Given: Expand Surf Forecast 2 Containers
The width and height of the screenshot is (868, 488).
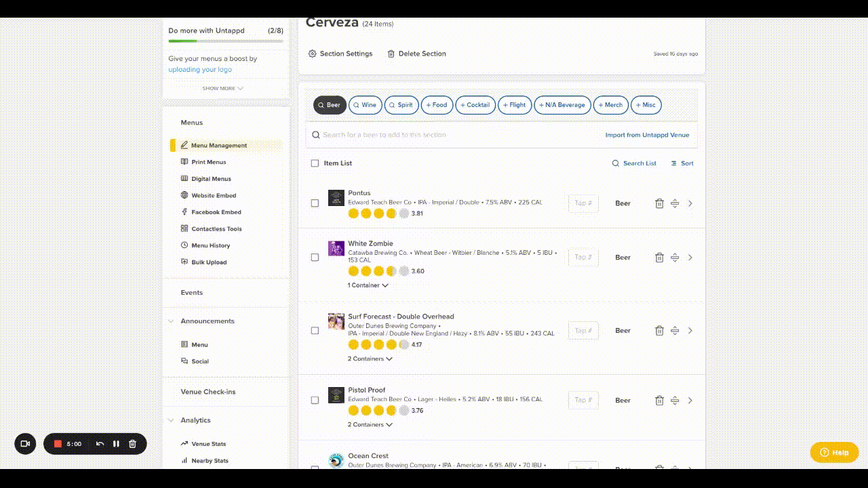Looking at the screenshot, I should pyautogui.click(x=370, y=359).
